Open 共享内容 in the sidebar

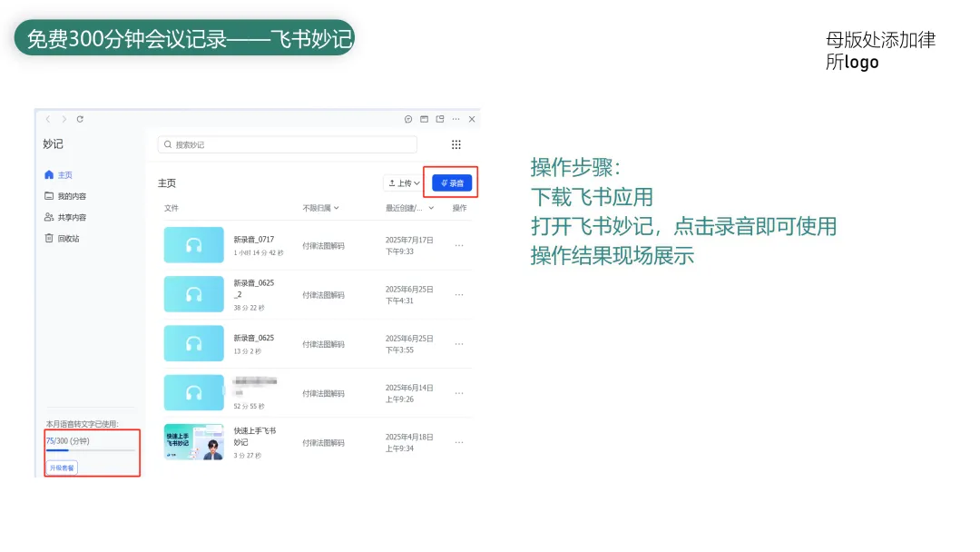65,218
